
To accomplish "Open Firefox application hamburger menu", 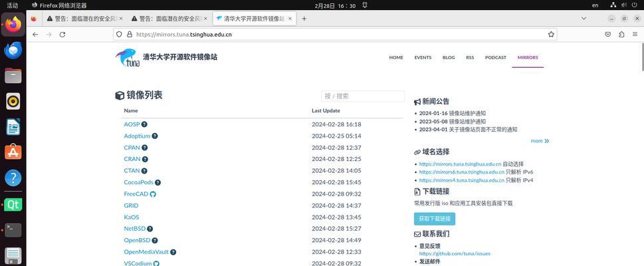I will (x=635, y=35).
